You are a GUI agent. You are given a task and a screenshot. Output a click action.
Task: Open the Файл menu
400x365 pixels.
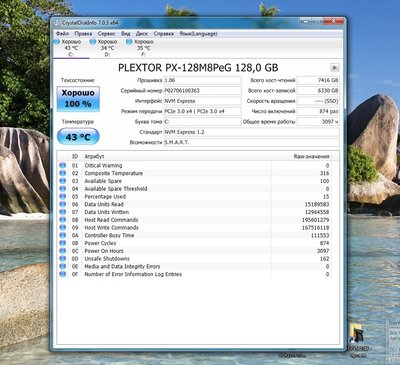62,34
